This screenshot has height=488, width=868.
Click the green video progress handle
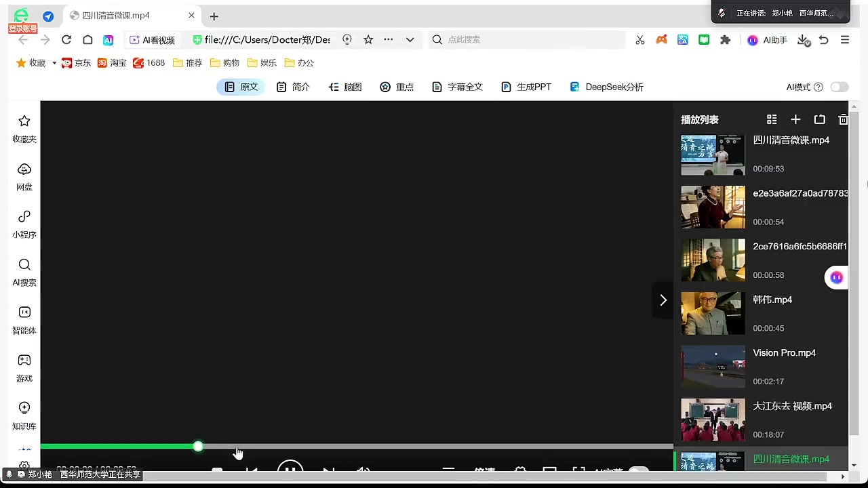pos(198,447)
